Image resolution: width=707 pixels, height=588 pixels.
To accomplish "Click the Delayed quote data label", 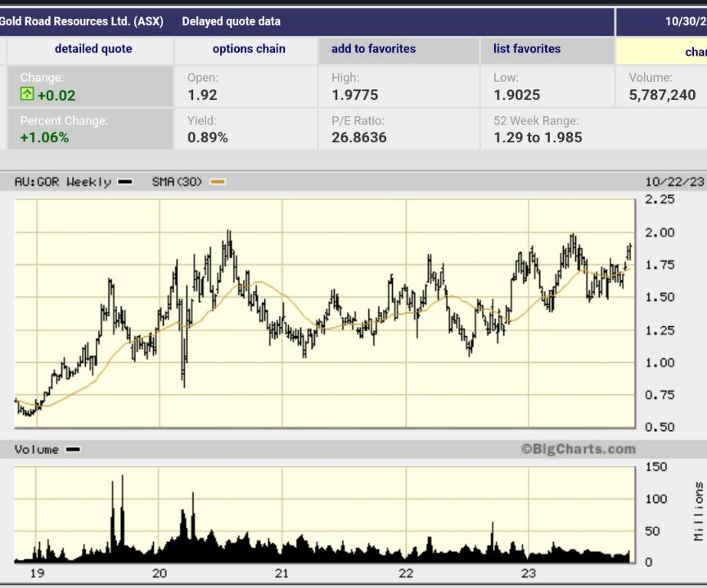I will coord(232,21).
